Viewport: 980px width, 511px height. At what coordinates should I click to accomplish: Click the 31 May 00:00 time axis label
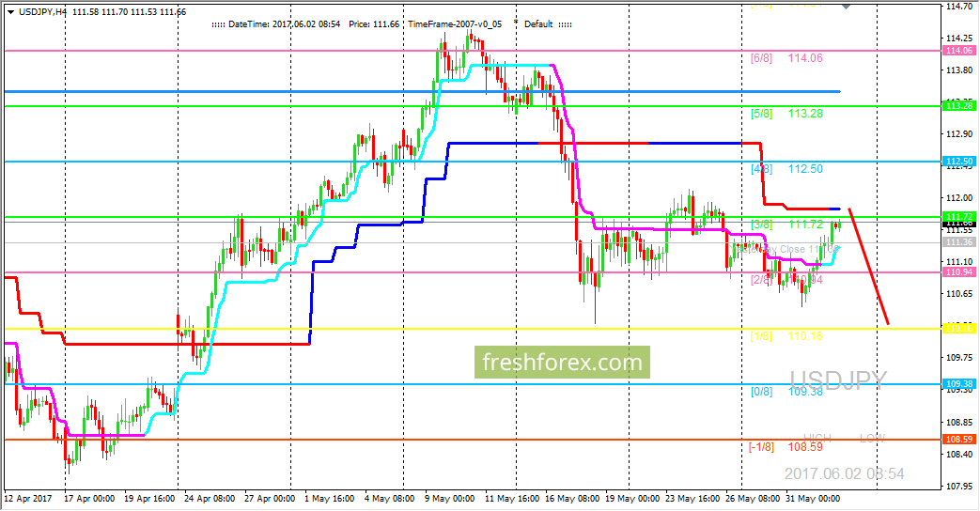tap(812, 499)
